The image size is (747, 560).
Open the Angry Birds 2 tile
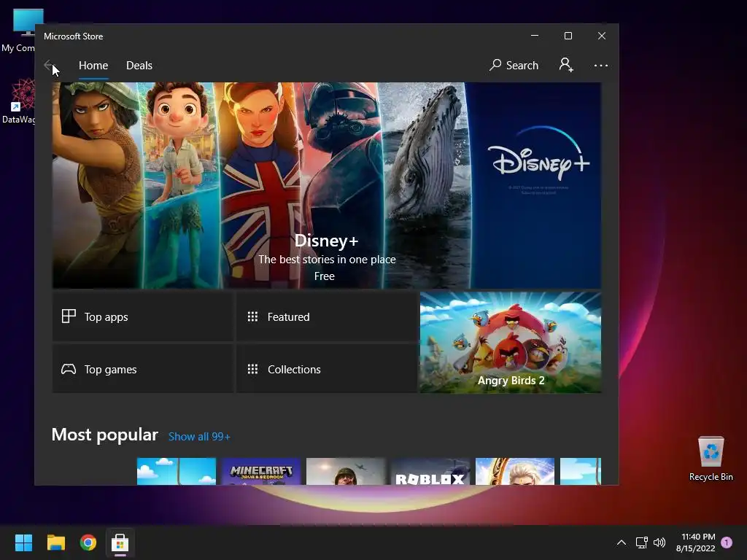pyautogui.click(x=511, y=343)
